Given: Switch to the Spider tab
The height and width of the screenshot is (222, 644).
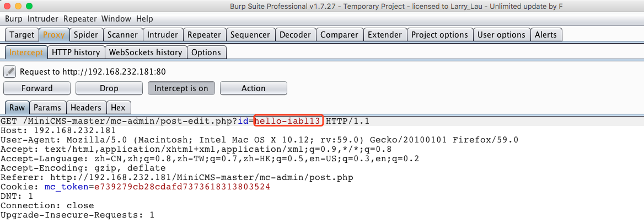Looking at the screenshot, I should (86, 35).
